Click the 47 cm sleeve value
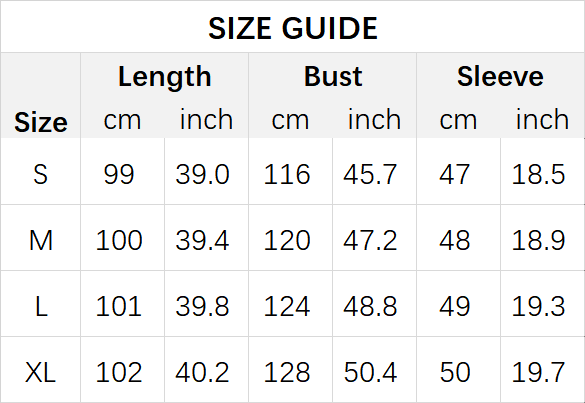This screenshot has height=403, width=585. coord(454,174)
